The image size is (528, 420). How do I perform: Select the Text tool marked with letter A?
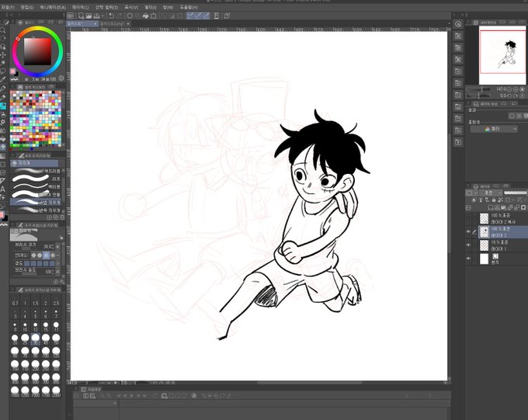(3, 189)
